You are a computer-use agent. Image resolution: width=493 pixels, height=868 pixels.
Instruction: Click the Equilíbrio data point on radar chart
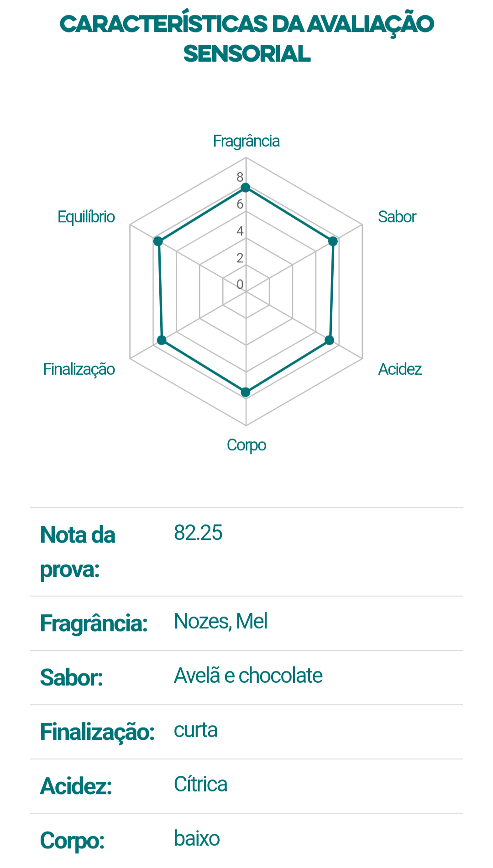pos(158,241)
